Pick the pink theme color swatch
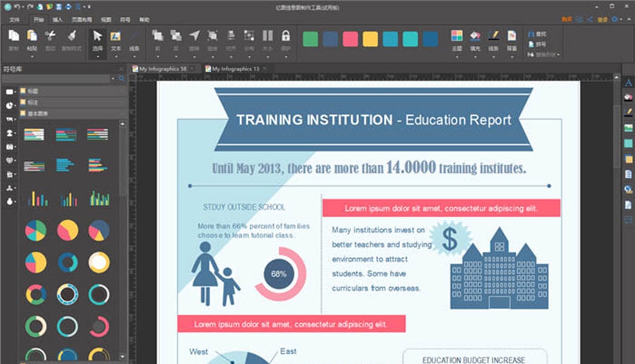Screen dimensions: 635x364 click(350, 39)
